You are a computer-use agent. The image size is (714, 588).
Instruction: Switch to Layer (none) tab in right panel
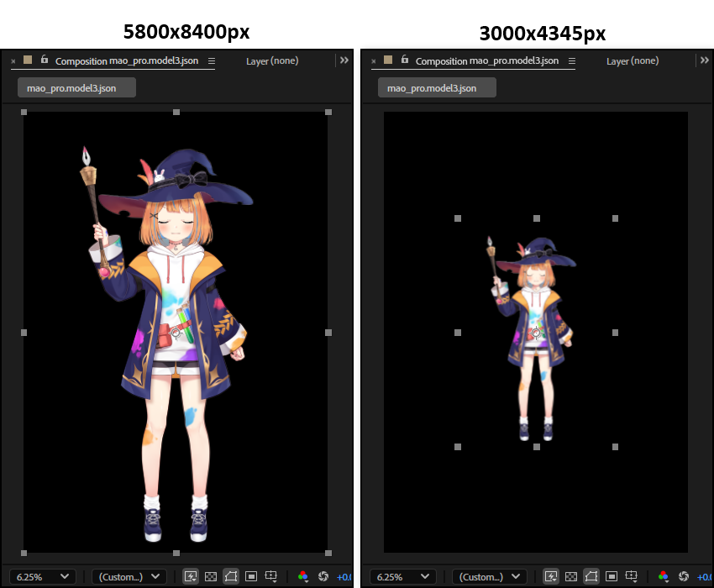point(633,61)
